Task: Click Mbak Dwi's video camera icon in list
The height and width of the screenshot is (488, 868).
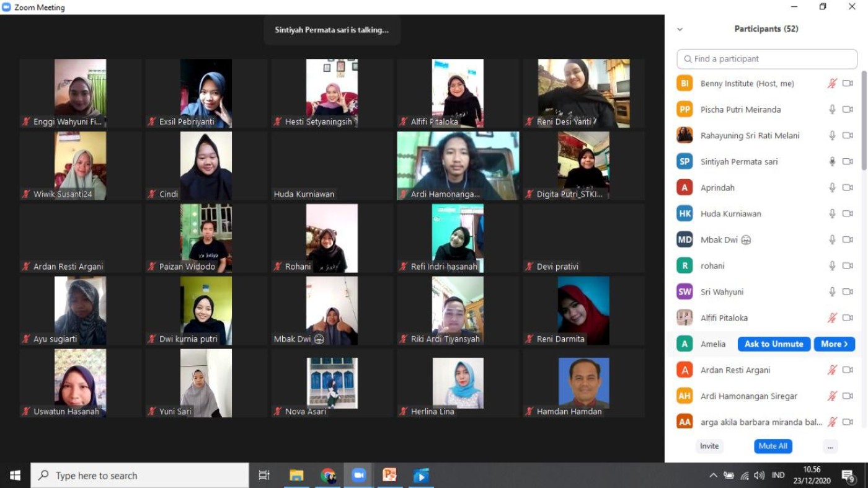Action: [x=848, y=240]
